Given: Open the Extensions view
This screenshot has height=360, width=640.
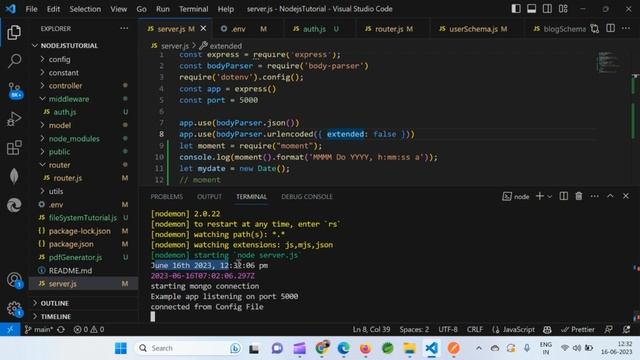Looking at the screenshot, I should coord(14,147).
